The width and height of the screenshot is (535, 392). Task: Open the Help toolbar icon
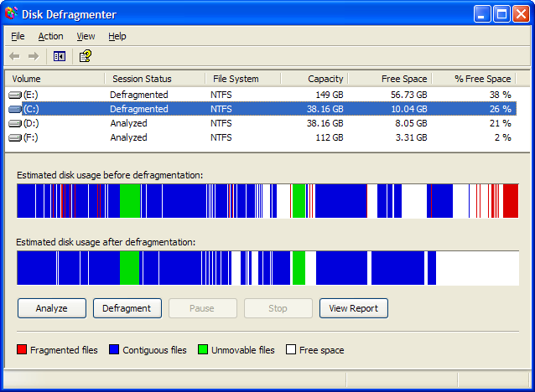click(x=86, y=56)
